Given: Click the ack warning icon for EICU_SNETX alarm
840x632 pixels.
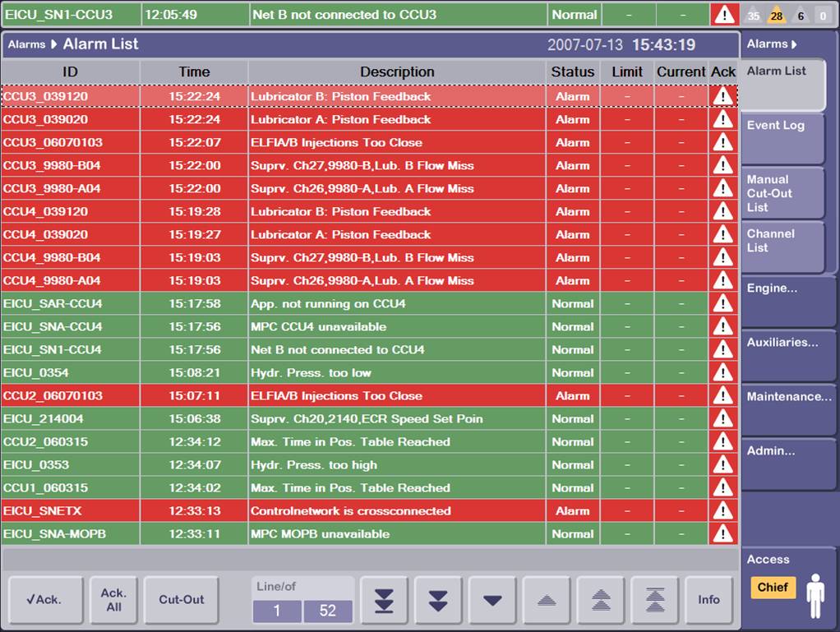Looking at the screenshot, I should pyautogui.click(x=723, y=510).
